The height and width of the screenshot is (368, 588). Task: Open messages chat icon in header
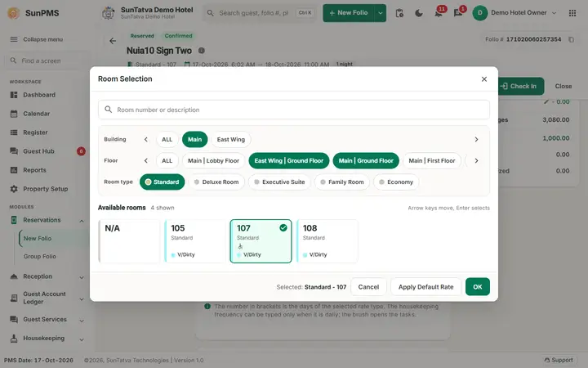[x=458, y=13]
